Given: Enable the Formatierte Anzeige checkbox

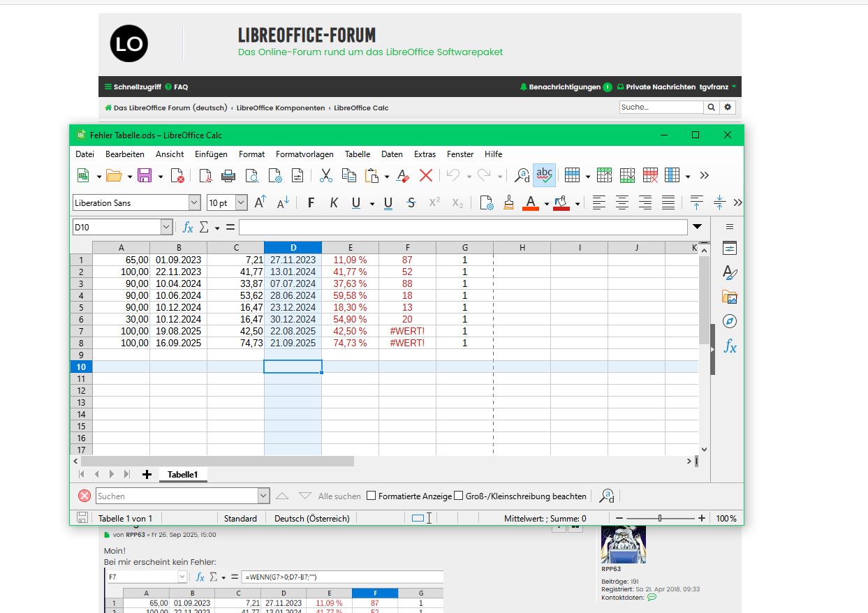Looking at the screenshot, I should [x=372, y=496].
